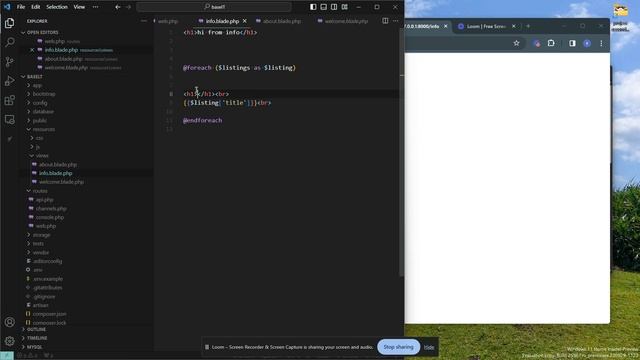The image size is (640, 360).
Task: Open the Customize Layout icon
Action: point(345,7)
